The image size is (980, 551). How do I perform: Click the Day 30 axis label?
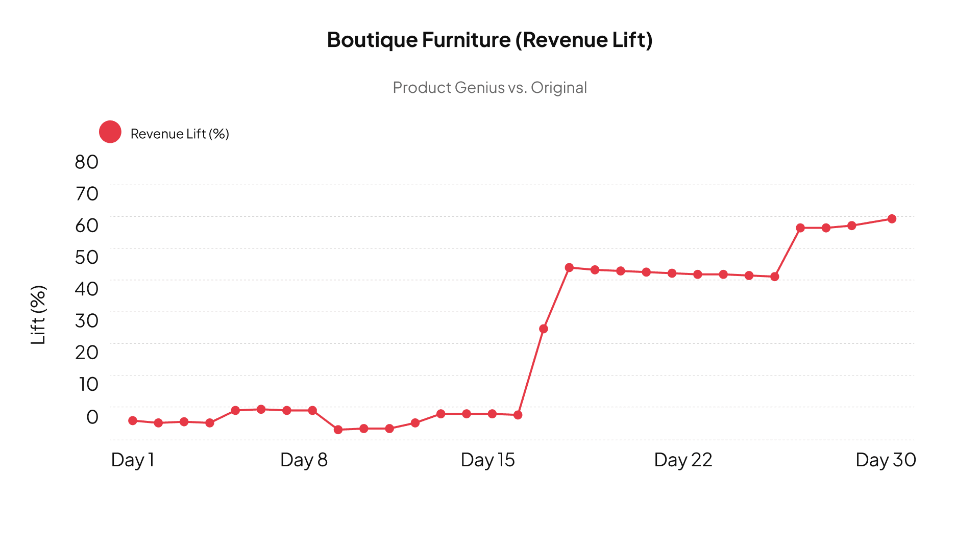(x=886, y=460)
